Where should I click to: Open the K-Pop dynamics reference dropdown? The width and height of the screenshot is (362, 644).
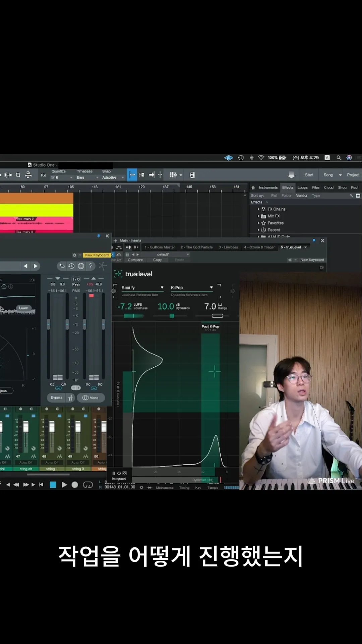coord(192,288)
